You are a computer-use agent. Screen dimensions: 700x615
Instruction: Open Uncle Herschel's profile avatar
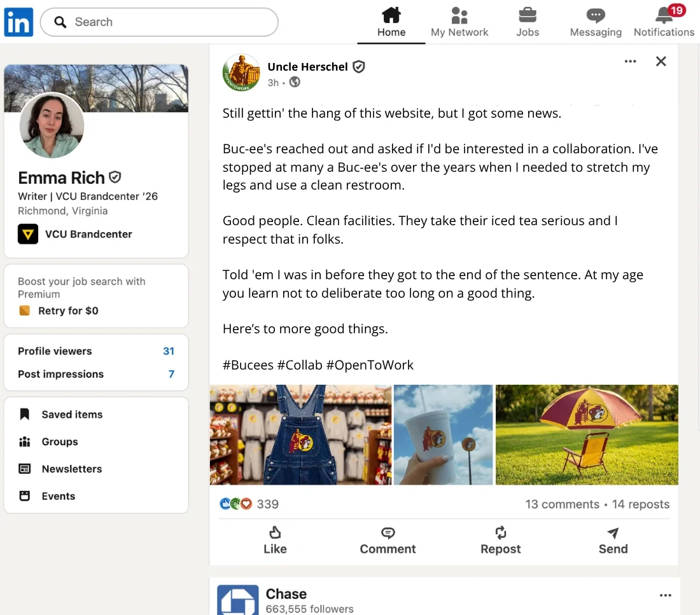[241, 73]
